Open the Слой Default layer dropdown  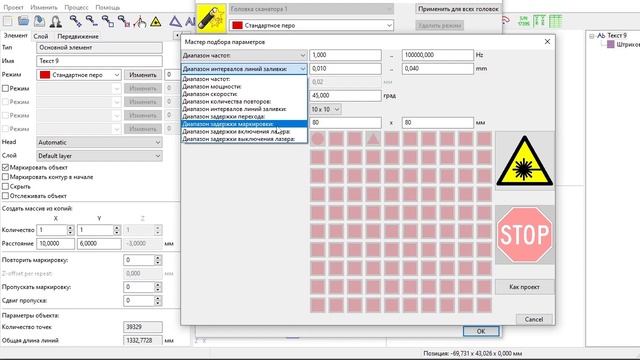coord(99,156)
